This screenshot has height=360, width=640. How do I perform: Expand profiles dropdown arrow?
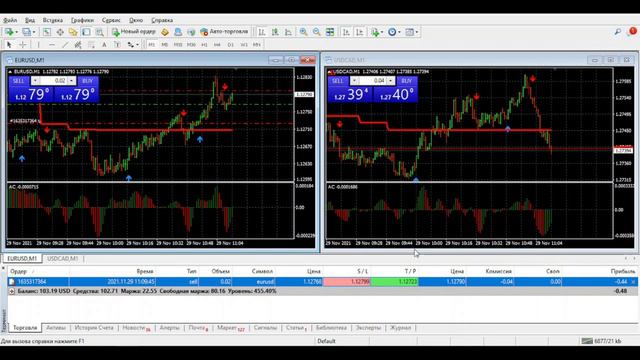click(34, 32)
